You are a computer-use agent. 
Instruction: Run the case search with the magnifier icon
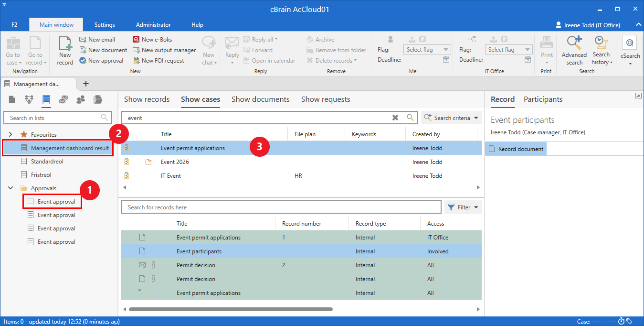point(410,118)
